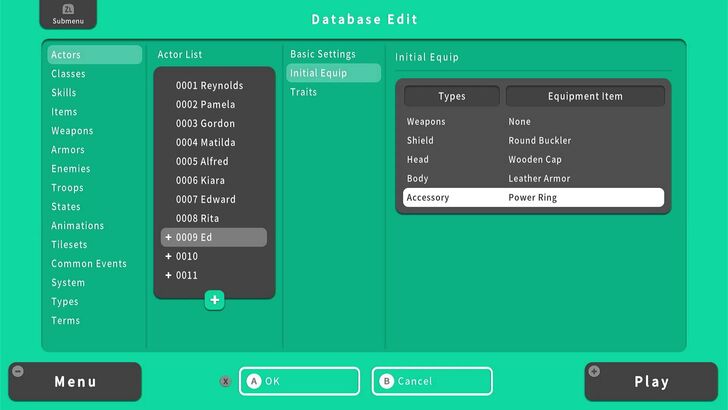Select actor 0009 Ed
This screenshot has width=728, height=410.
(x=214, y=237)
